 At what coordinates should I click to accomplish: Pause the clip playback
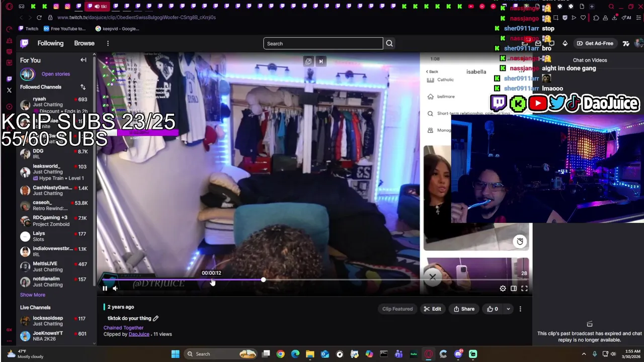(x=105, y=288)
